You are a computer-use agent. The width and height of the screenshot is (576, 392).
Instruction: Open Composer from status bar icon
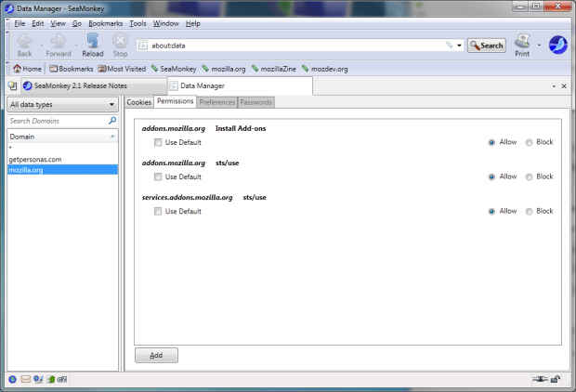pos(38,379)
